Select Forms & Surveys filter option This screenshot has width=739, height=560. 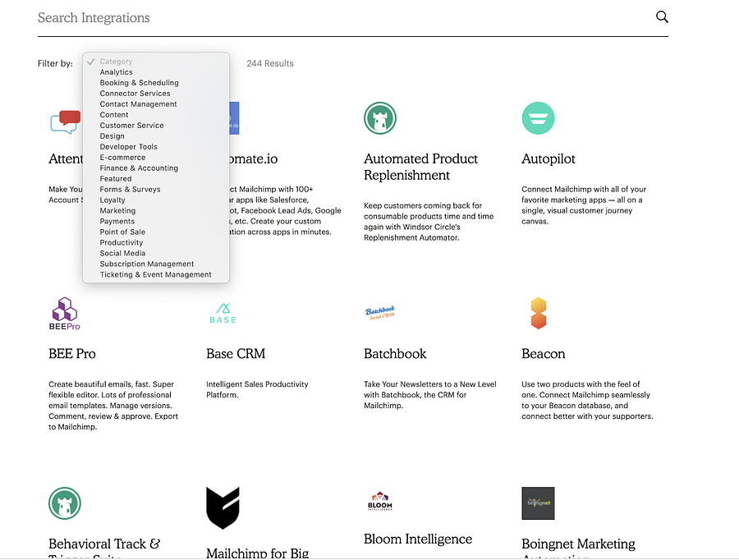[130, 190]
